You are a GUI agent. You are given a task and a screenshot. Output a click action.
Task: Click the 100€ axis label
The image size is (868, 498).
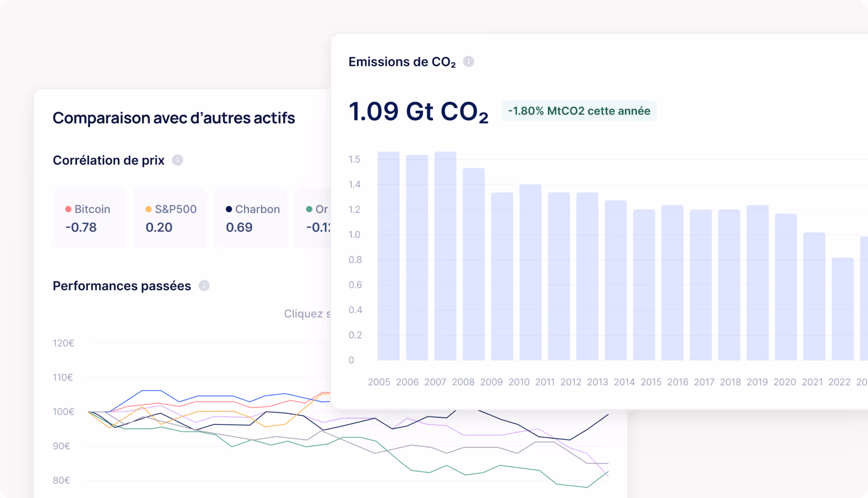[x=64, y=412]
